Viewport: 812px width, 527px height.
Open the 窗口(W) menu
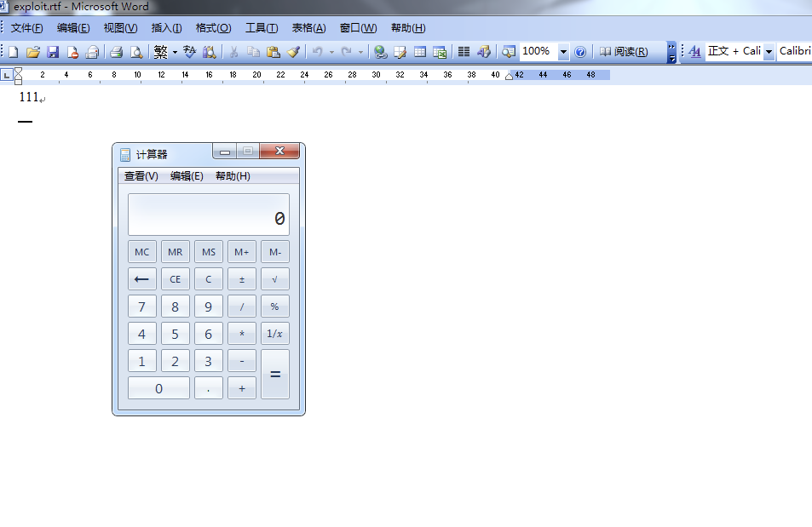click(359, 28)
